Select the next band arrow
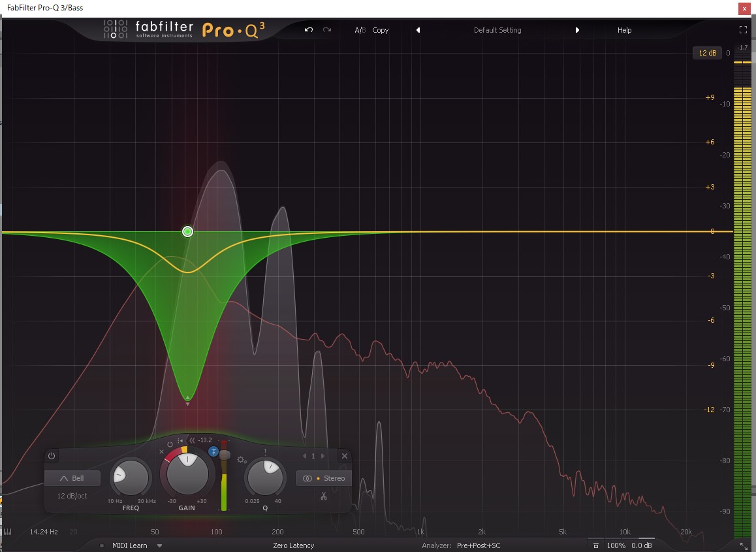Screen dimensions: 756x552 click(x=323, y=456)
